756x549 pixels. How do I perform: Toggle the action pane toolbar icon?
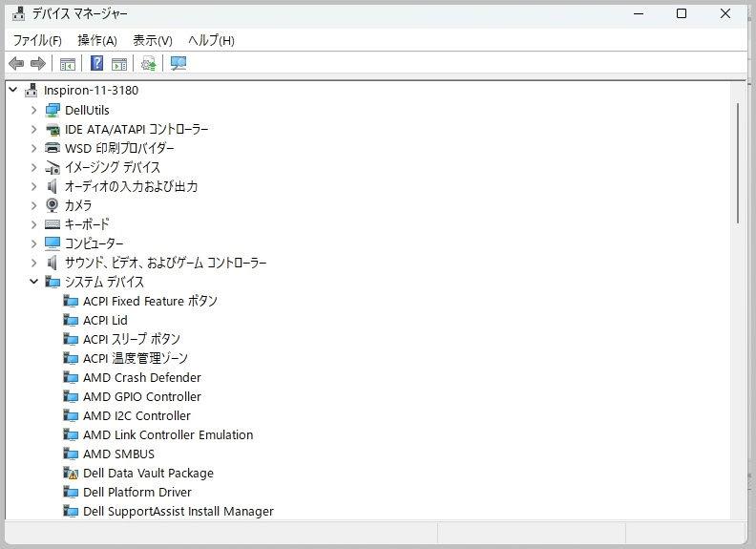(119, 64)
